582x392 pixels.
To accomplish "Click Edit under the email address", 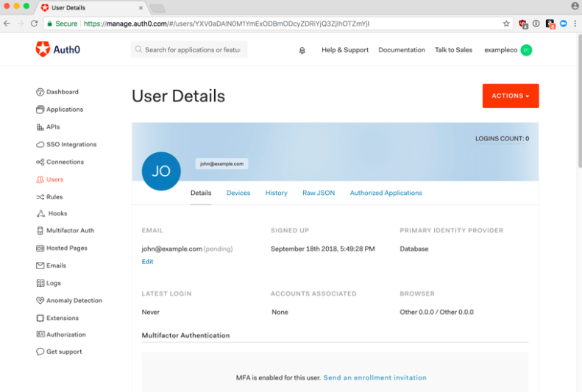I will click(147, 262).
